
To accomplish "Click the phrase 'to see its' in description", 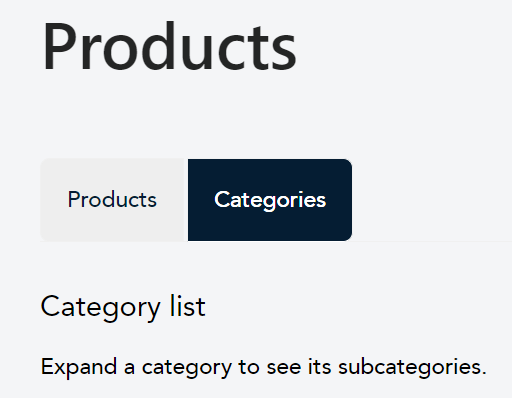I will point(285,367).
